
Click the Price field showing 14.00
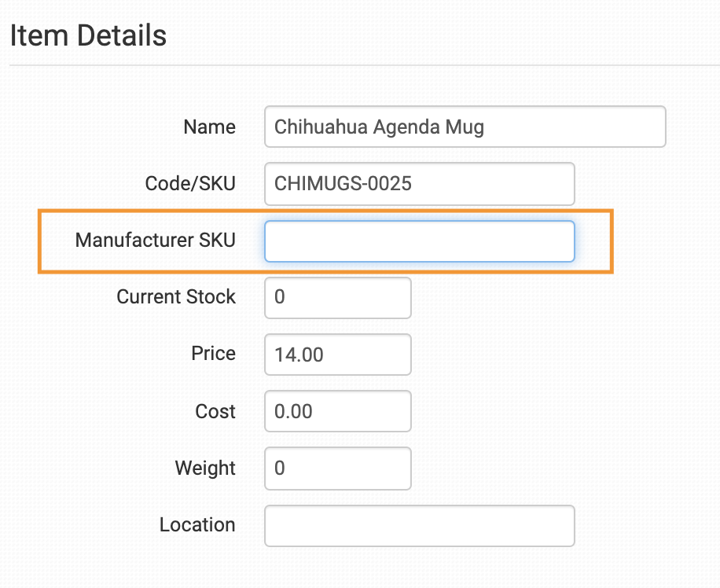click(x=338, y=355)
